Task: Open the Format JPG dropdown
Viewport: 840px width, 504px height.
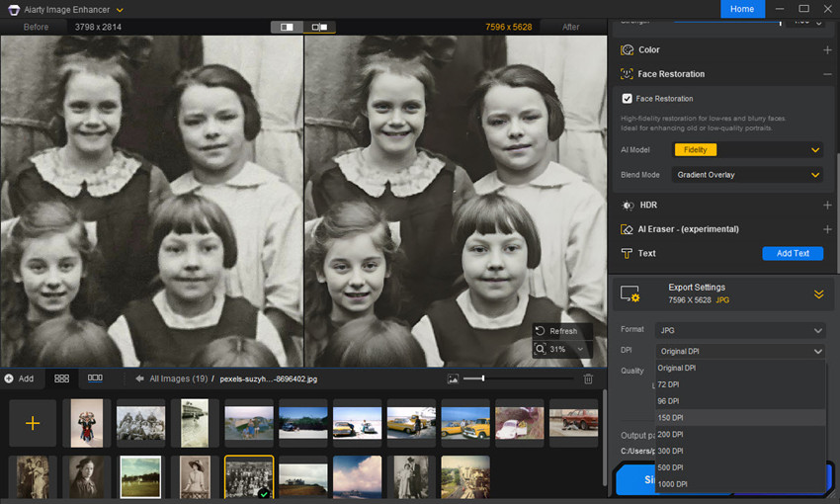Action: pos(740,330)
